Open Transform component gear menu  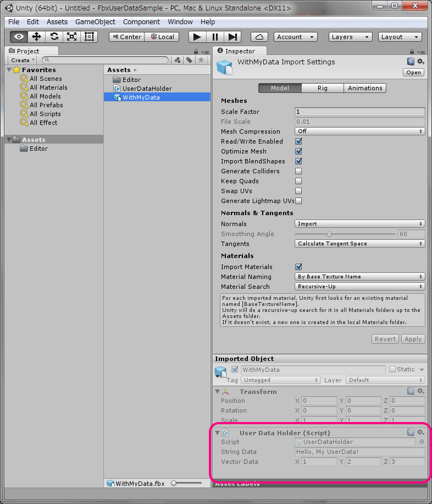pyautogui.click(x=420, y=391)
